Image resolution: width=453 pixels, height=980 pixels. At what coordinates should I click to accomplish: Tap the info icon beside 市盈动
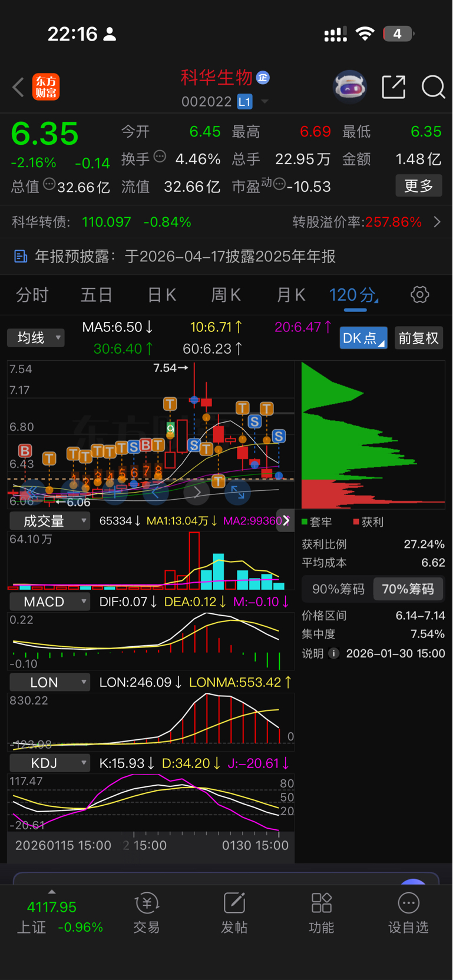point(279,184)
